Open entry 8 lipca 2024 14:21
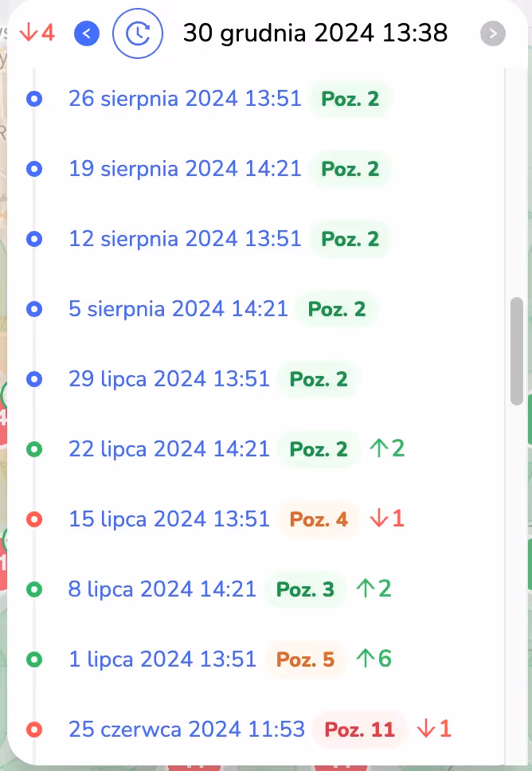The image size is (532, 771). [x=162, y=589]
